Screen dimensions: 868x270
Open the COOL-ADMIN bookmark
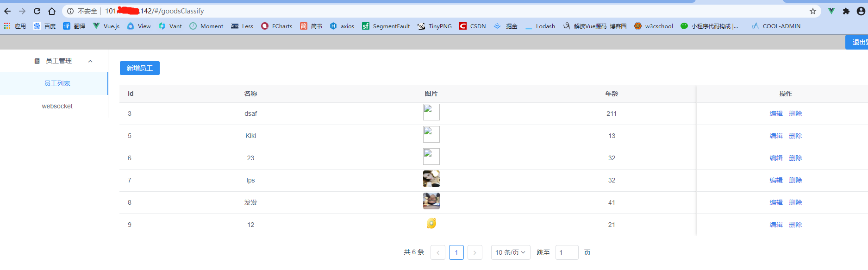(x=776, y=26)
